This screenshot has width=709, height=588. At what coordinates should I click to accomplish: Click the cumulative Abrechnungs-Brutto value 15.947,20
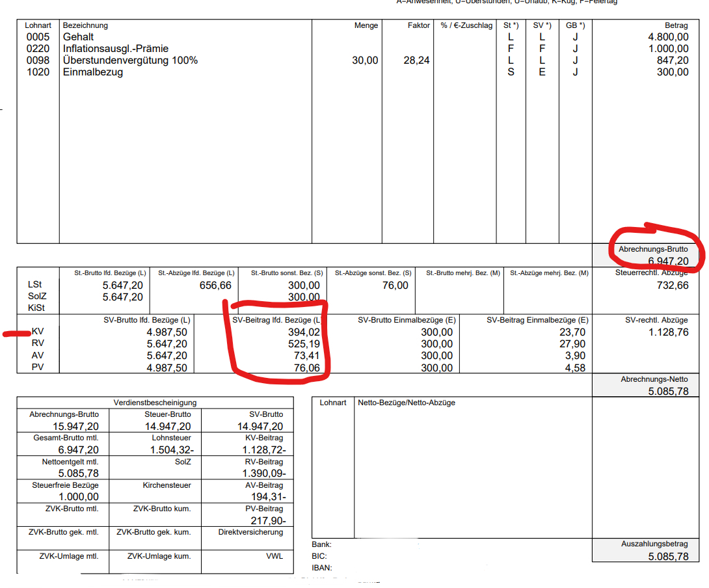(x=75, y=427)
